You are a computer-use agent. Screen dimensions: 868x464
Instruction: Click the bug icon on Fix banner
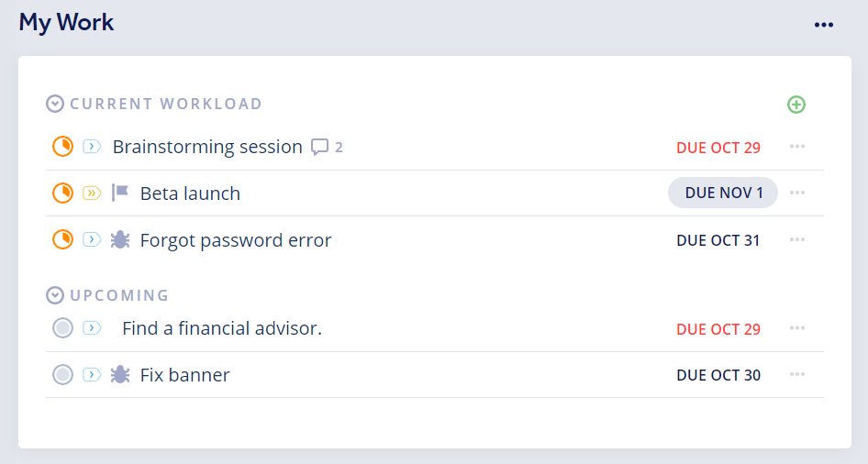120,374
